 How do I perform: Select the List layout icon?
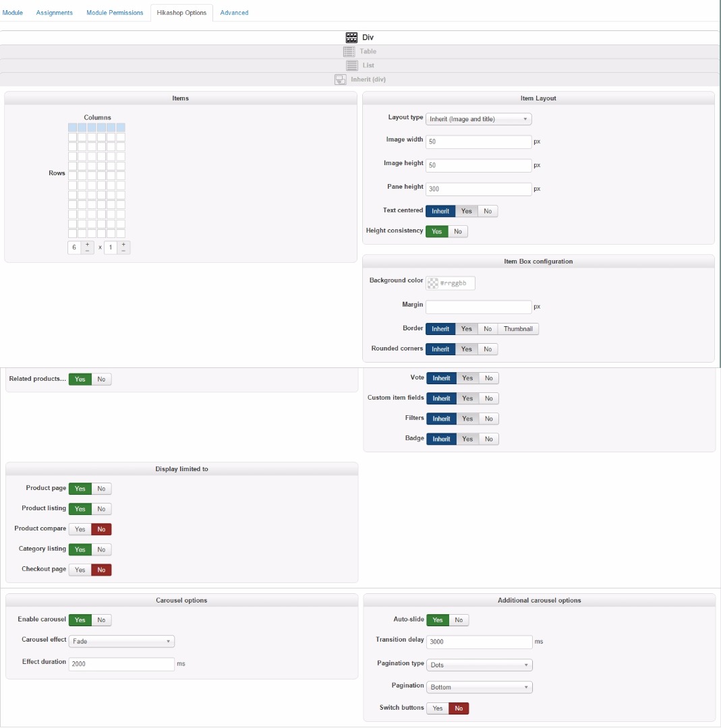[x=352, y=65]
